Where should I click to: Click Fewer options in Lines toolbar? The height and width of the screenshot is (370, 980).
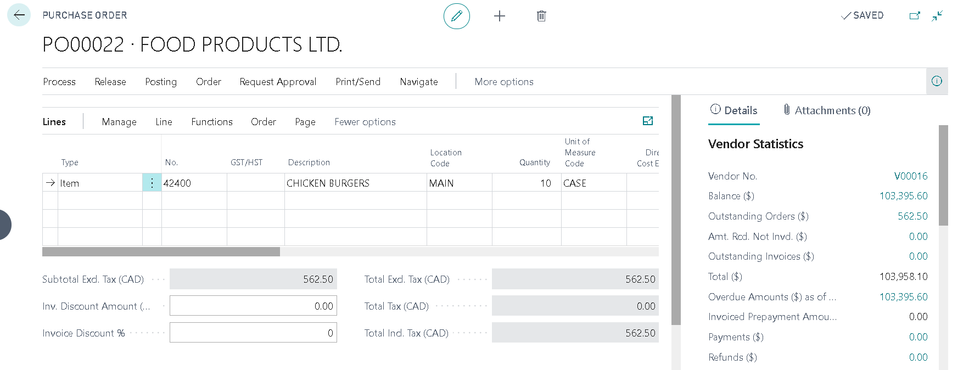365,122
